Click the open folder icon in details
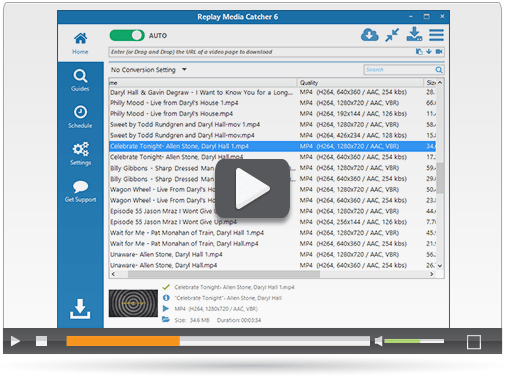Viewport: 505px width, 377px height. (166, 320)
